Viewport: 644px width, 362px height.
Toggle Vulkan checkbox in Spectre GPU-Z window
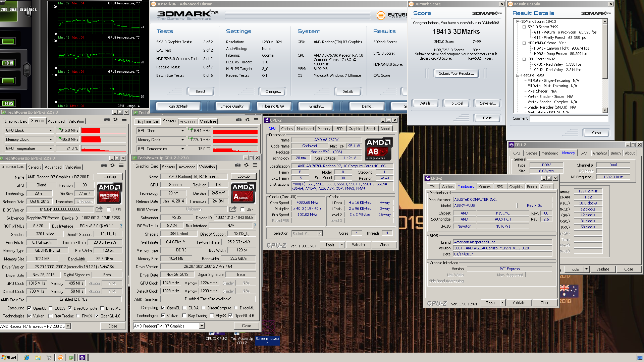[x=163, y=316]
